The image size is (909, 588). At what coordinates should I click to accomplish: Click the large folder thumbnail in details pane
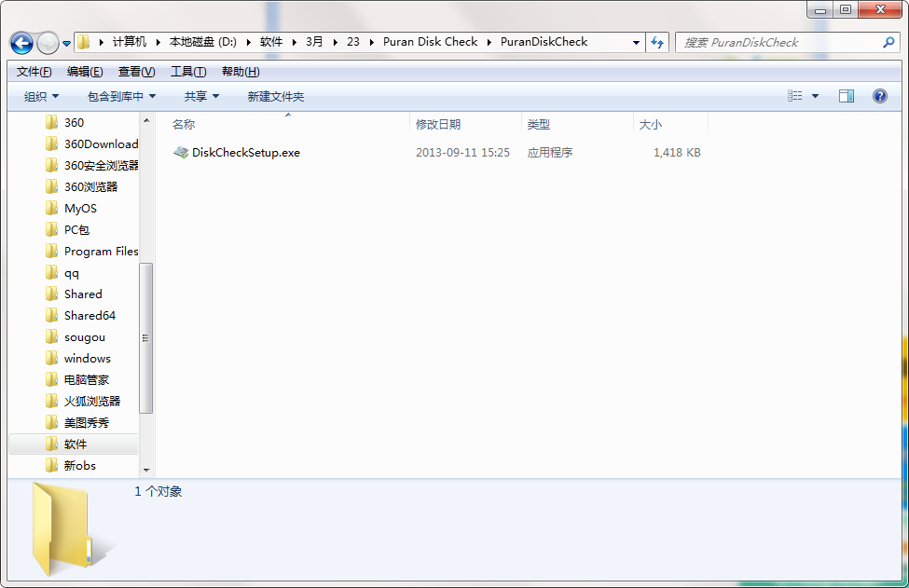point(63,529)
